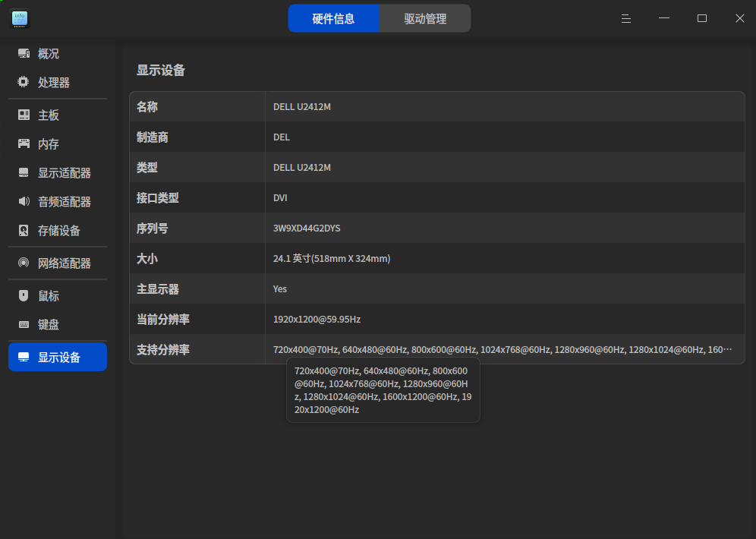The width and height of the screenshot is (756, 539).
Task: Click the 存储设备 storage disk icon
Action: pyautogui.click(x=23, y=231)
